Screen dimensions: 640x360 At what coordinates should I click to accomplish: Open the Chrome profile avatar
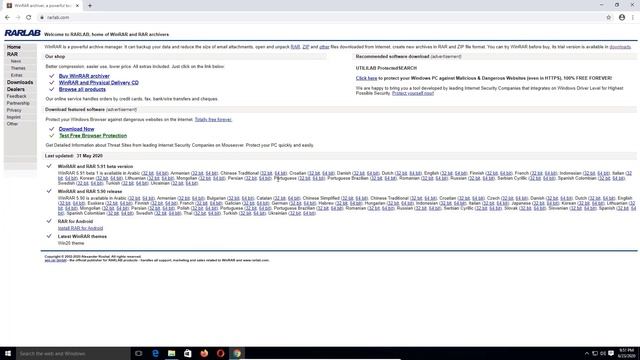pos(622,18)
